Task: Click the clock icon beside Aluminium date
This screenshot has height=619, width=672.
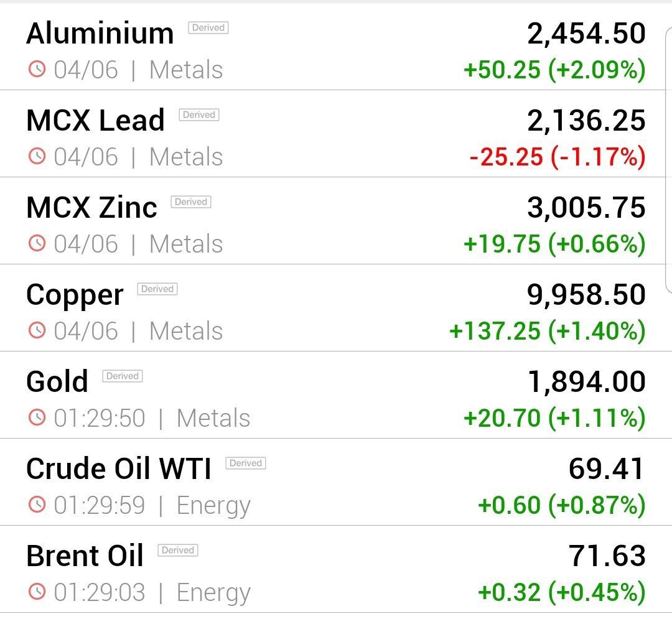Action: coord(37,69)
